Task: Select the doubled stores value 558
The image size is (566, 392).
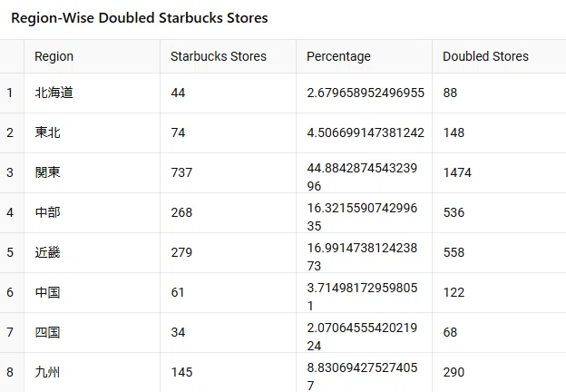Action: coord(499,252)
